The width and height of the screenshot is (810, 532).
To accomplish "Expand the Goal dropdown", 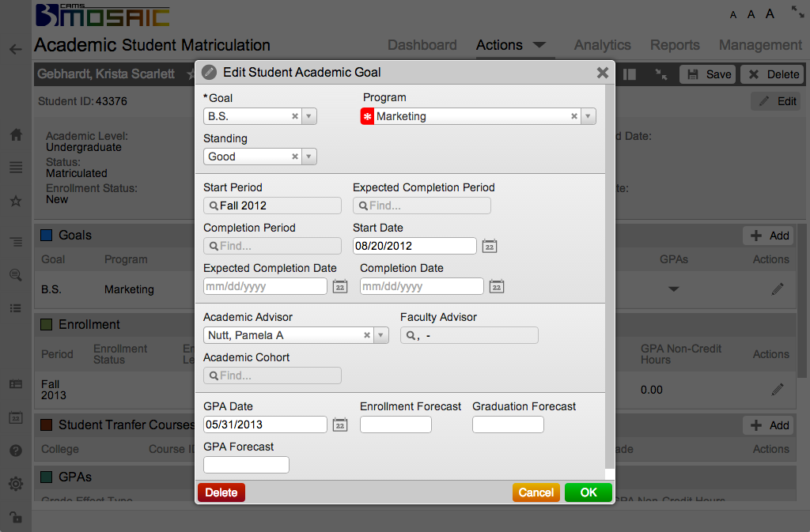I will click(x=308, y=116).
